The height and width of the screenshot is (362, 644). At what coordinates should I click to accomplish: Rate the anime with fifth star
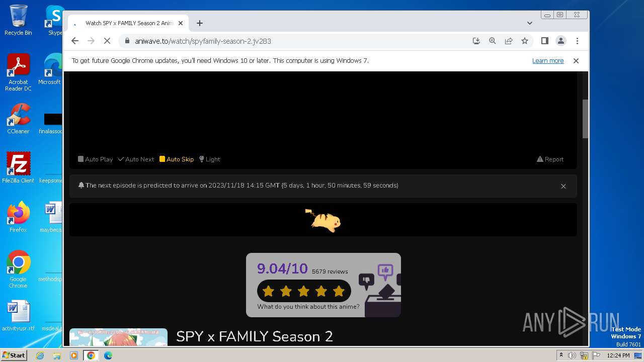(x=339, y=291)
